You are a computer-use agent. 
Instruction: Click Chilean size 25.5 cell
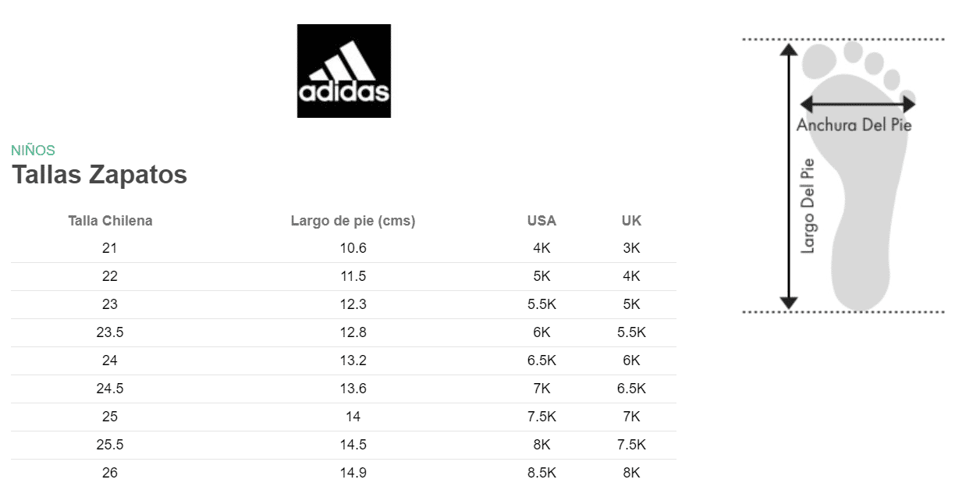pos(110,445)
